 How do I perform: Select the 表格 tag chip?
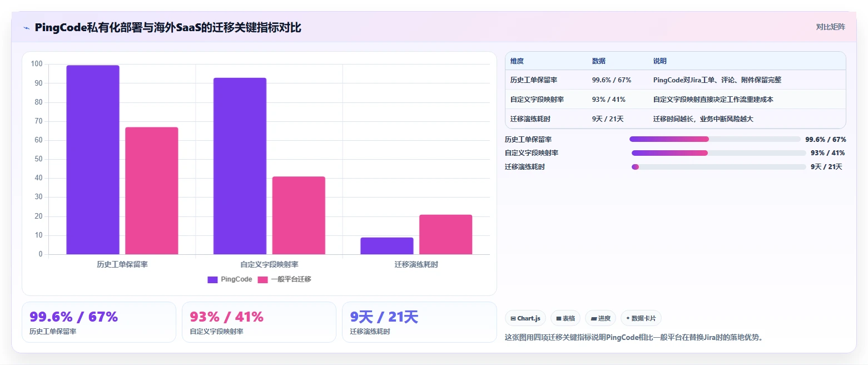pos(566,318)
